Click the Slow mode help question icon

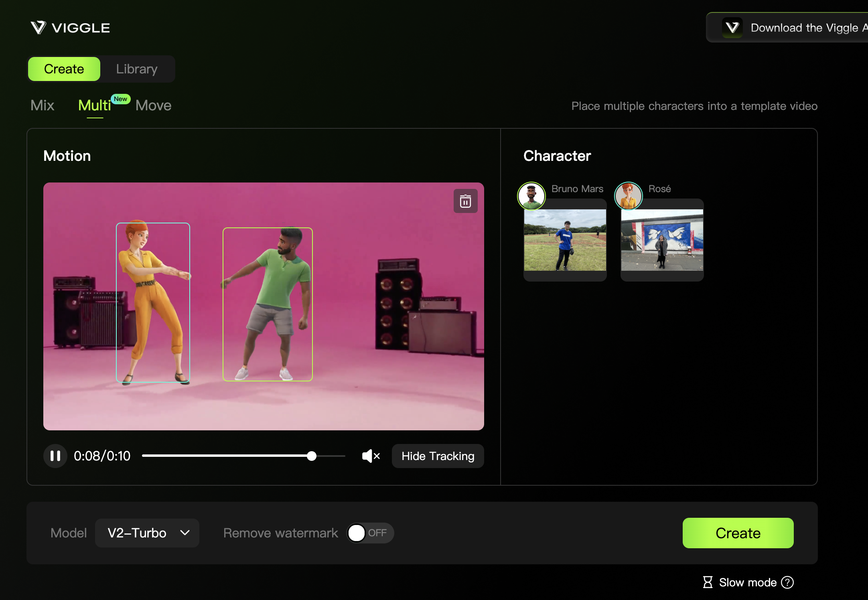(787, 582)
